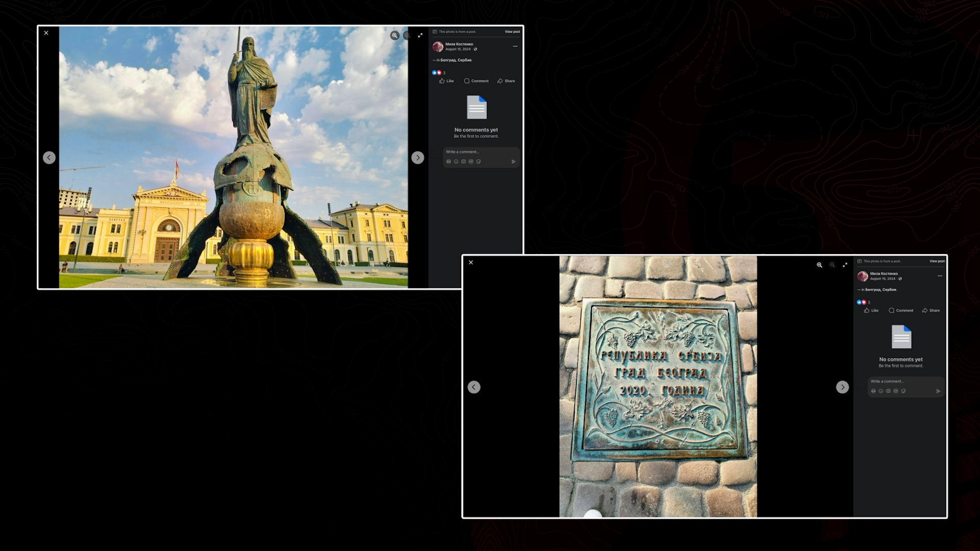Image resolution: width=980 pixels, height=551 pixels.
Task: Share the statue photo post
Action: click(x=506, y=81)
